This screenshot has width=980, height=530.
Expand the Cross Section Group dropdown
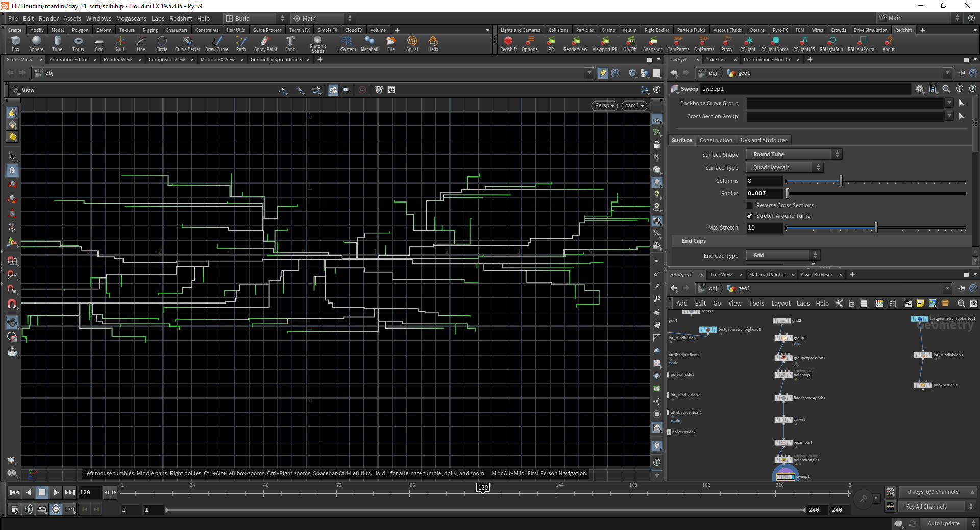click(949, 116)
